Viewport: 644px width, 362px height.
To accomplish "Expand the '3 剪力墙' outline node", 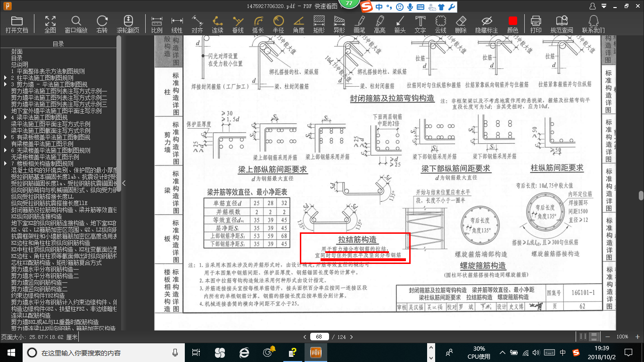I will pyautogui.click(x=5, y=84).
